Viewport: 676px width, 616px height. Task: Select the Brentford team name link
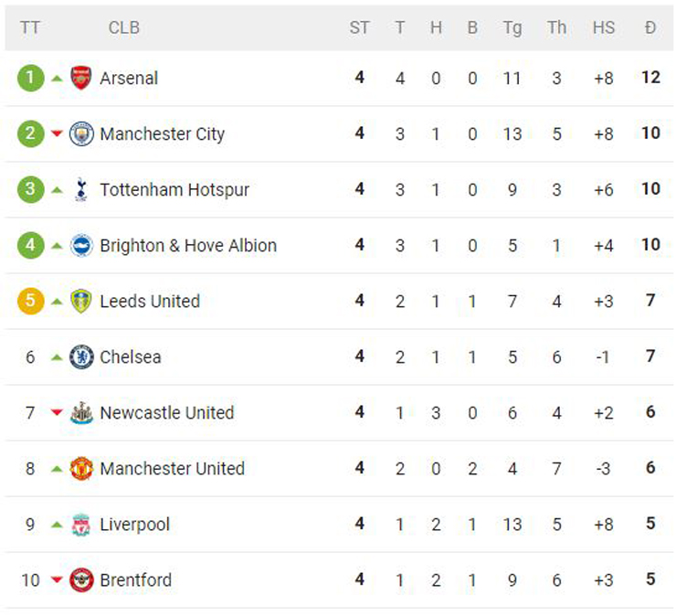coord(136,579)
